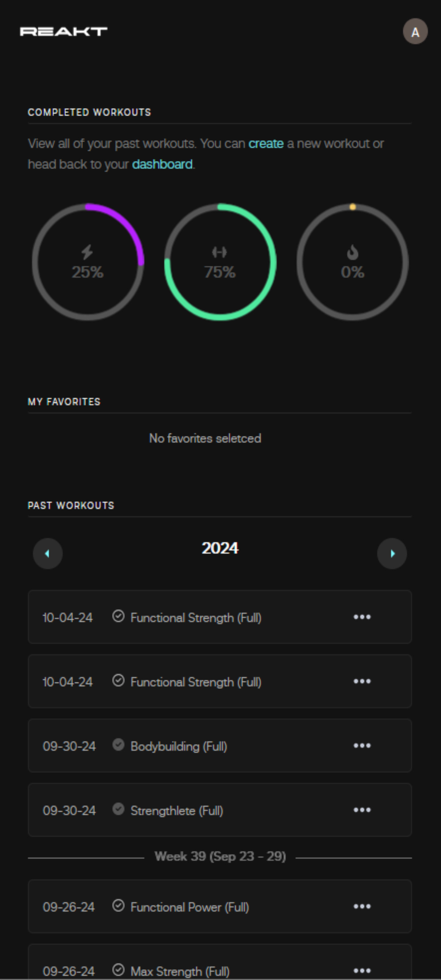Toggle check icon on Bodybuilding (Full)

click(x=118, y=744)
